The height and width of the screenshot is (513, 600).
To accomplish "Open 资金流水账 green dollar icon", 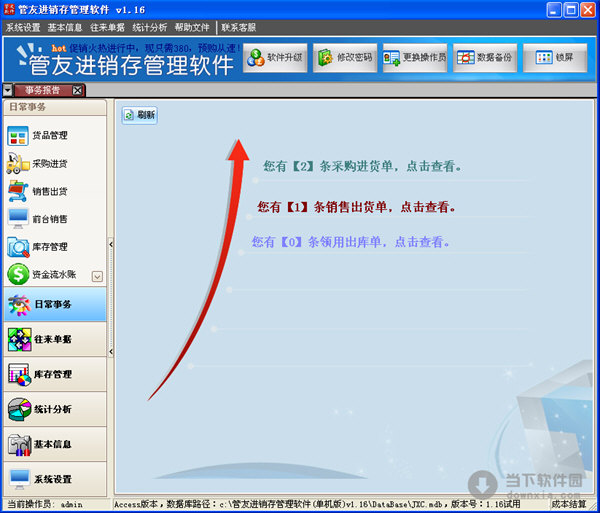I will click(18, 274).
